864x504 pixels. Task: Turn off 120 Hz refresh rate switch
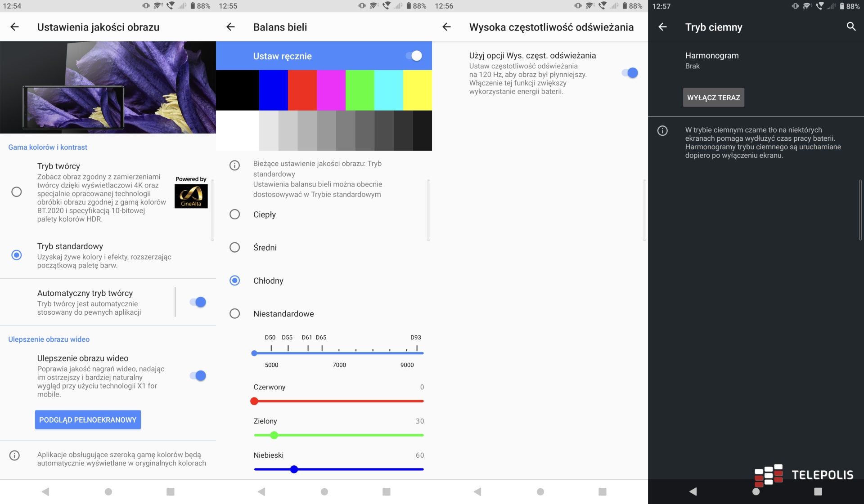click(630, 73)
